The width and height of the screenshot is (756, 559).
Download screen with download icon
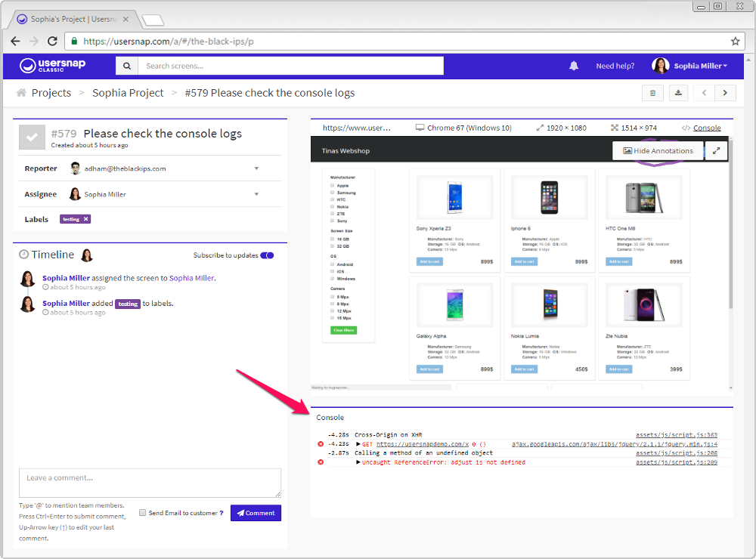tap(678, 93)
